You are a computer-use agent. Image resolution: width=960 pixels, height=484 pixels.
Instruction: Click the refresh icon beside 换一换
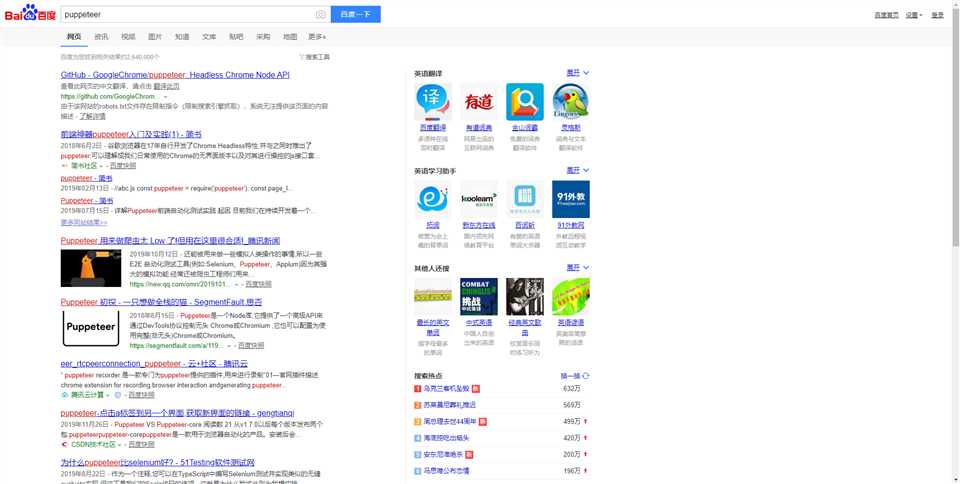(586, 376)
